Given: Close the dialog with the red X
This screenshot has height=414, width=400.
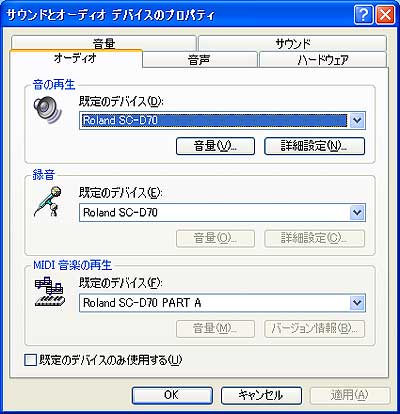Looking at the screenshot, I should tap(385, 15).
